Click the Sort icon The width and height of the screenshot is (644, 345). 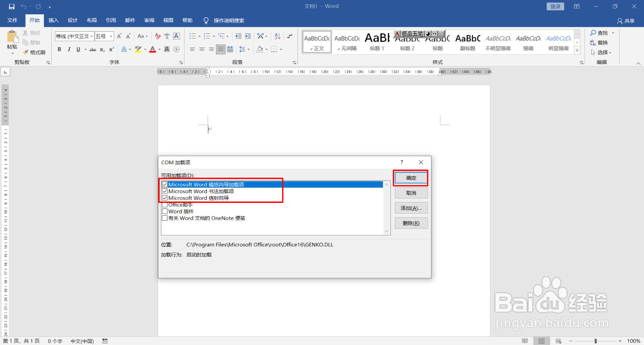click(277, 36)
